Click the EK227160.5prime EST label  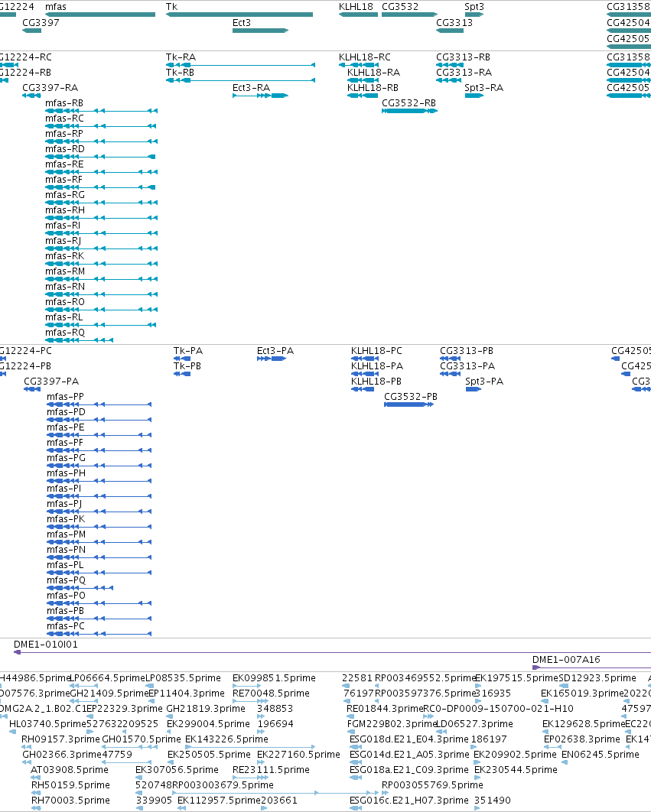[298, 755]
